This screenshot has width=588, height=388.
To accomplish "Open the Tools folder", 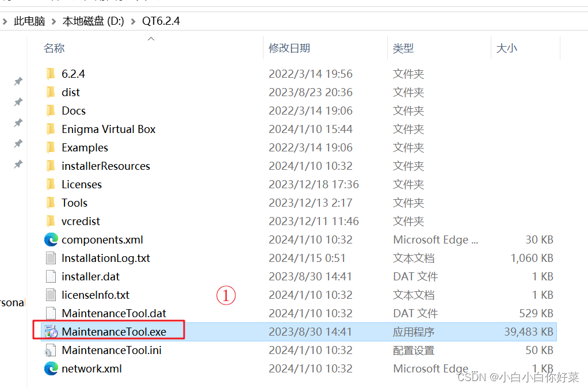I will tap(74, 203).
